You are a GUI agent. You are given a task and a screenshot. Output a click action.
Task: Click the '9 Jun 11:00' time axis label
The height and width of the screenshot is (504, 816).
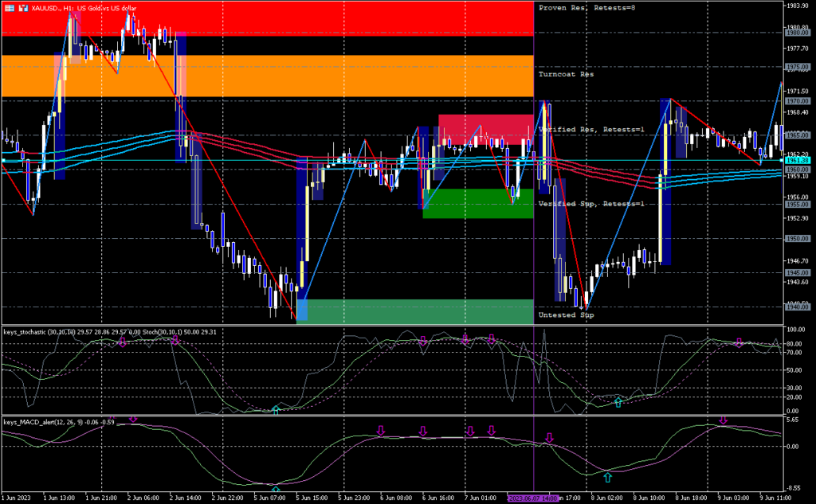(x=776, y=498)
